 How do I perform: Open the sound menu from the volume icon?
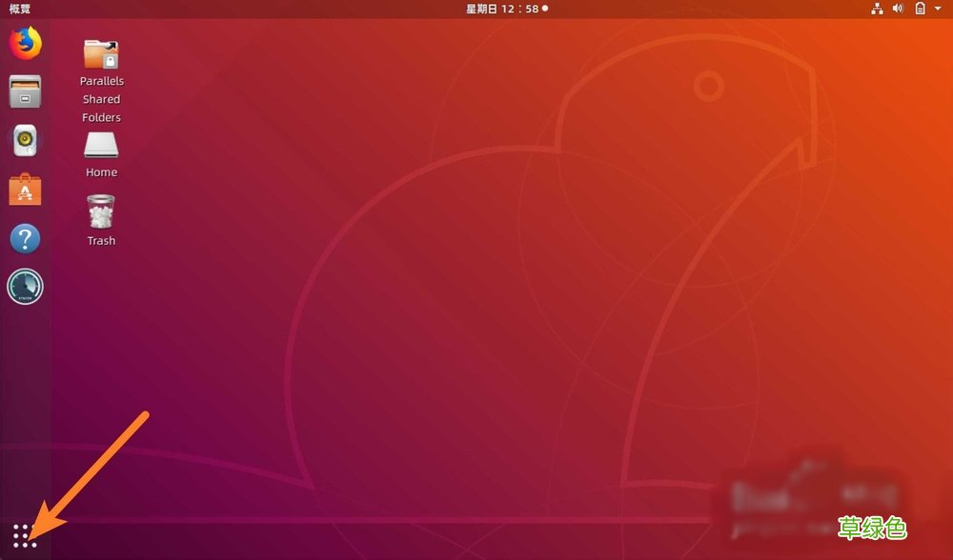click(x=897, y=9)
